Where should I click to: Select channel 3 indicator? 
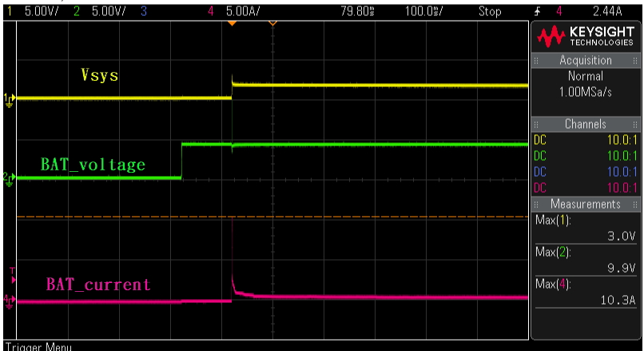(x=143, y=11)
